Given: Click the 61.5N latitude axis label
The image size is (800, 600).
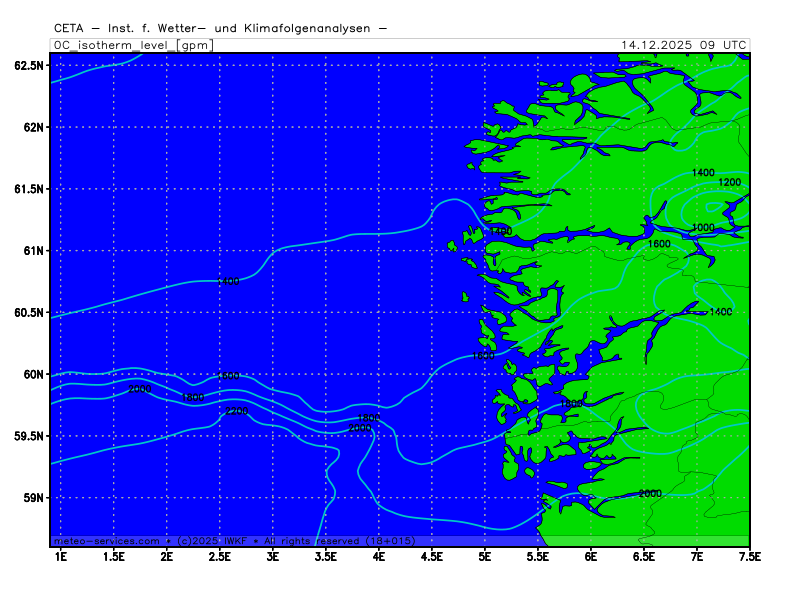Looking at the screenshot, I should (x=29, y=189).
